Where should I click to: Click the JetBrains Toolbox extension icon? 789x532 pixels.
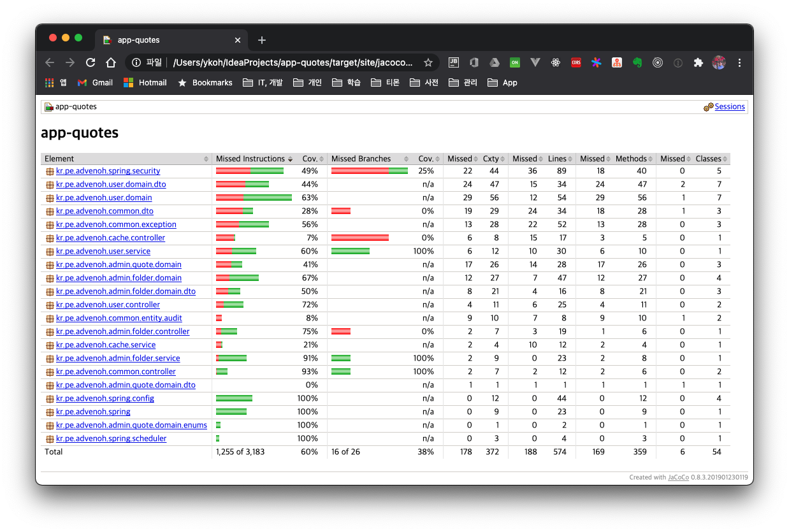[x=454, y=62]
